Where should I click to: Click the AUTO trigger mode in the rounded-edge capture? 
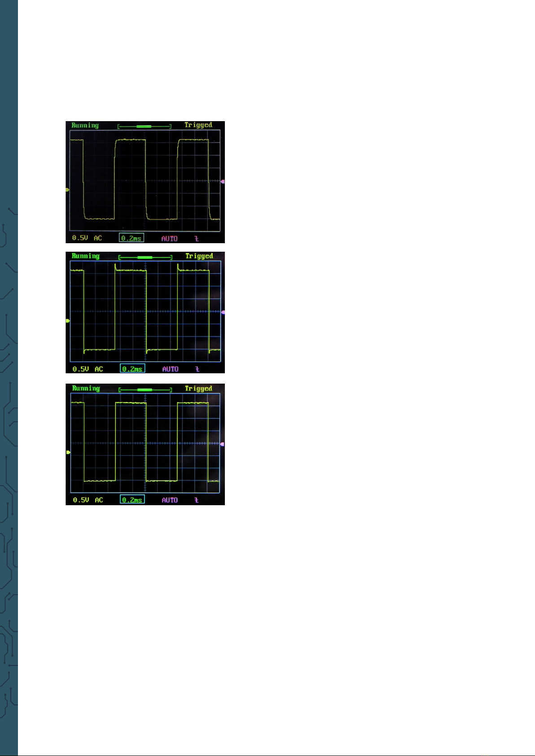[x=170, y=239]
